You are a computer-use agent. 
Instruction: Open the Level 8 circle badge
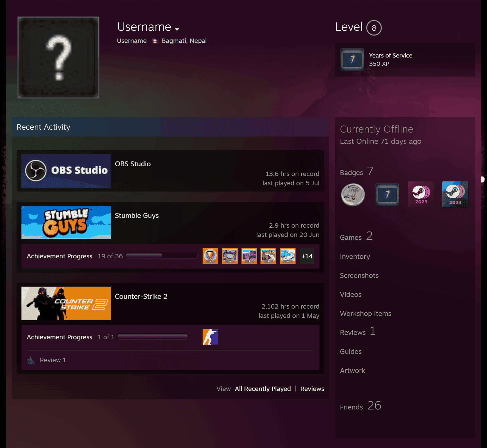(x=374, y=28)
